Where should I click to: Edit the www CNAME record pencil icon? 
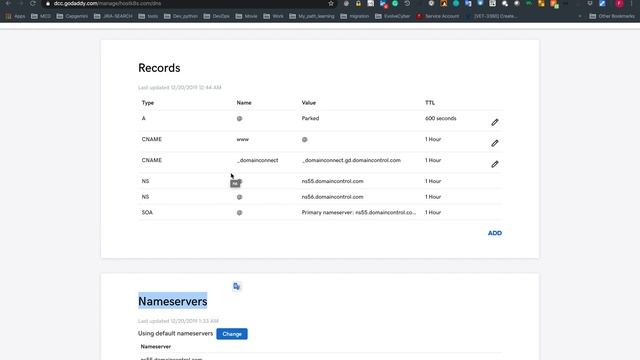495,143
